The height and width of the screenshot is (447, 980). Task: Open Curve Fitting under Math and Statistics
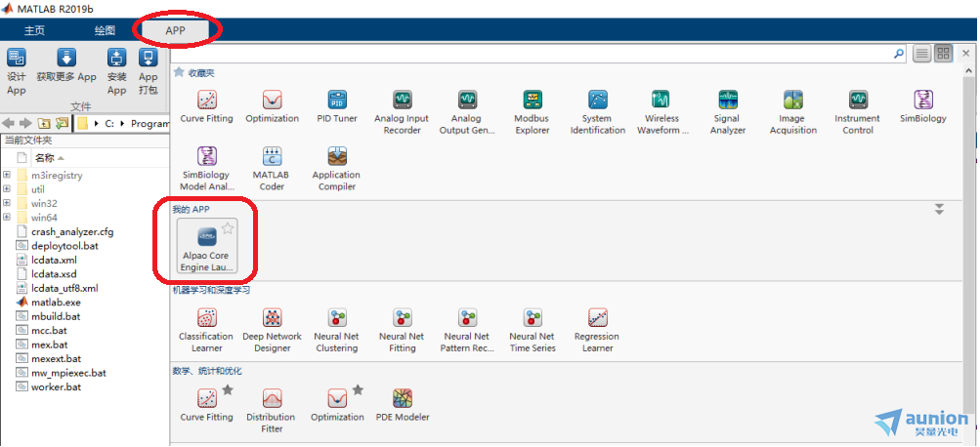(x=206, y=405)
